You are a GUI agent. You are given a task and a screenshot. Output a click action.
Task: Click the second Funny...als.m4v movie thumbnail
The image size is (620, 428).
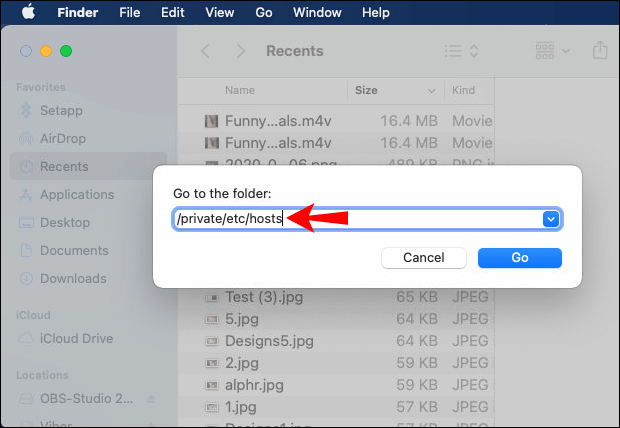point(212,143)
